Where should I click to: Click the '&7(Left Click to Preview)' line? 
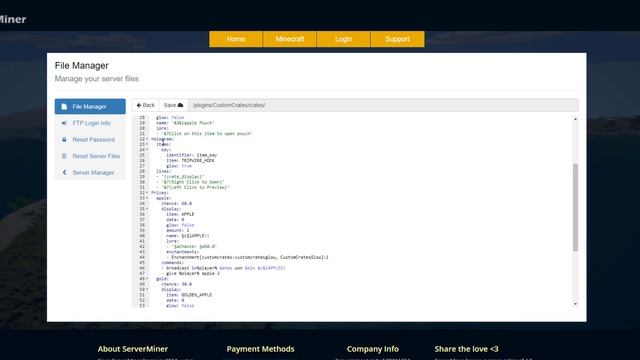click(x=193, y=187)
